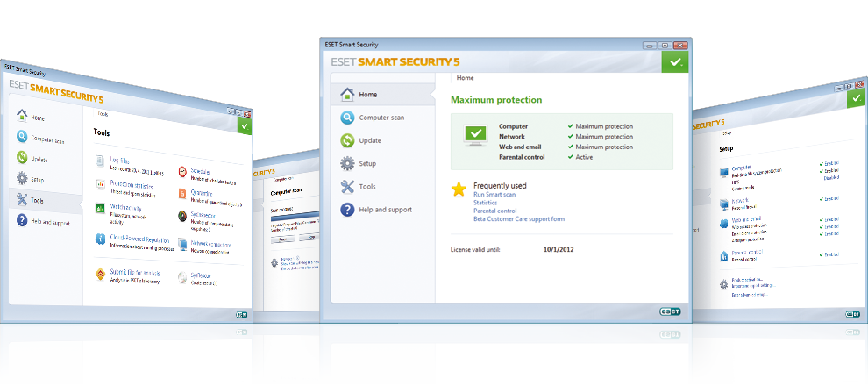Image resolution: width=868 pixels, height=386 pixels.
Task: Click Network row's Maximum protection status
Action: coord(600,137)
